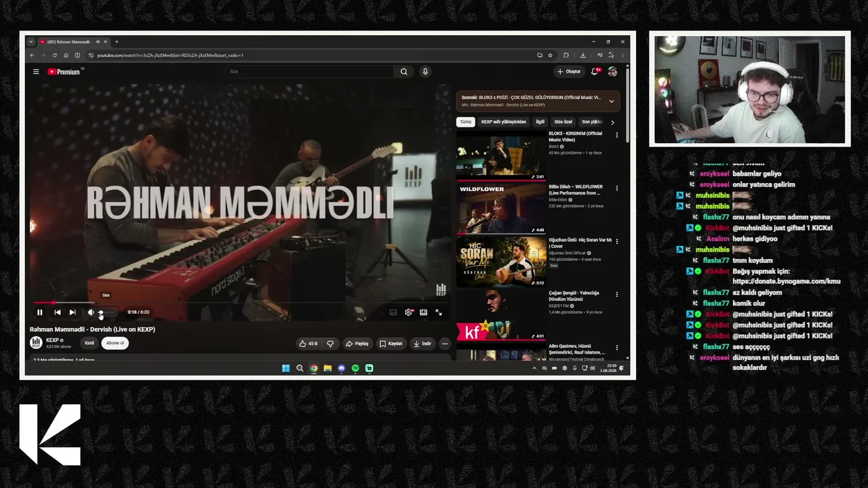Go to Chrome home page button
The height and width of the screenshot is (488, 868).
tap(66, 55)
